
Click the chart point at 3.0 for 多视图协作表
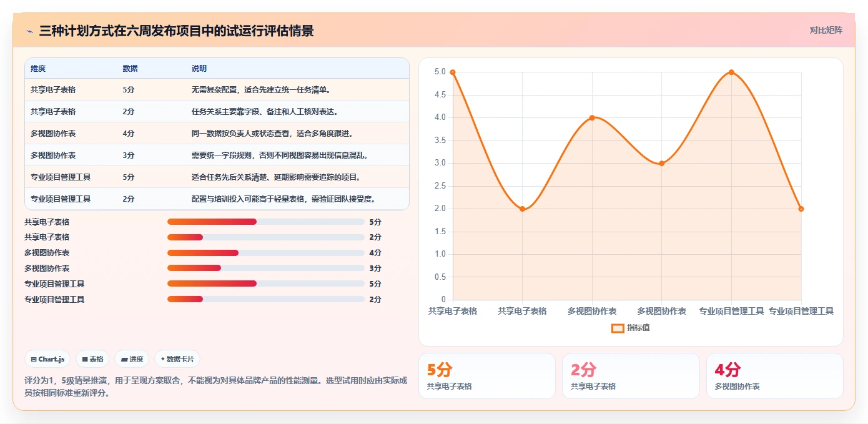click(x=662, y=164)
